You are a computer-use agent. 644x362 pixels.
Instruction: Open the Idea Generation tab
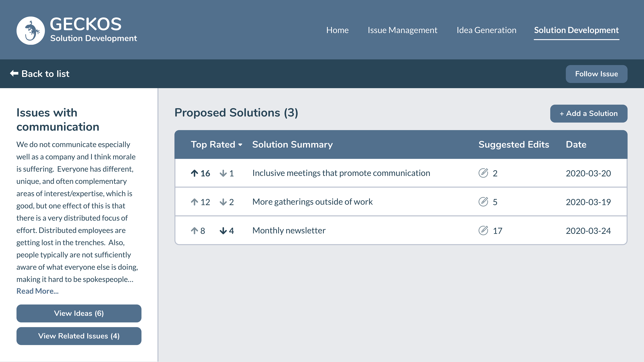coord(486,30)
